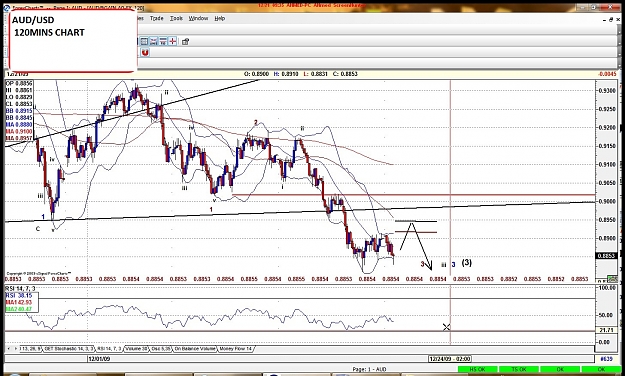Click the horizontal lines chart tool icon
625x376 pixels.
(163, 41)
